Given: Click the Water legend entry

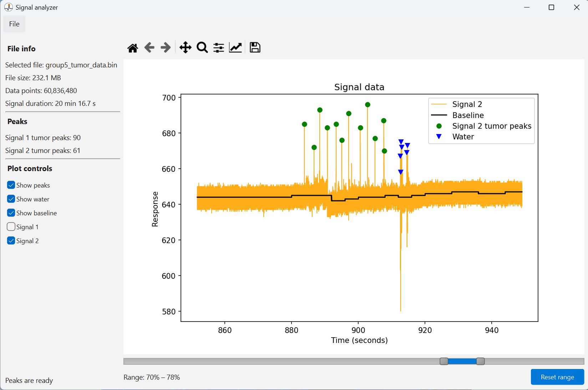Looking at the screenshot, I should click(x=463, y=137).
